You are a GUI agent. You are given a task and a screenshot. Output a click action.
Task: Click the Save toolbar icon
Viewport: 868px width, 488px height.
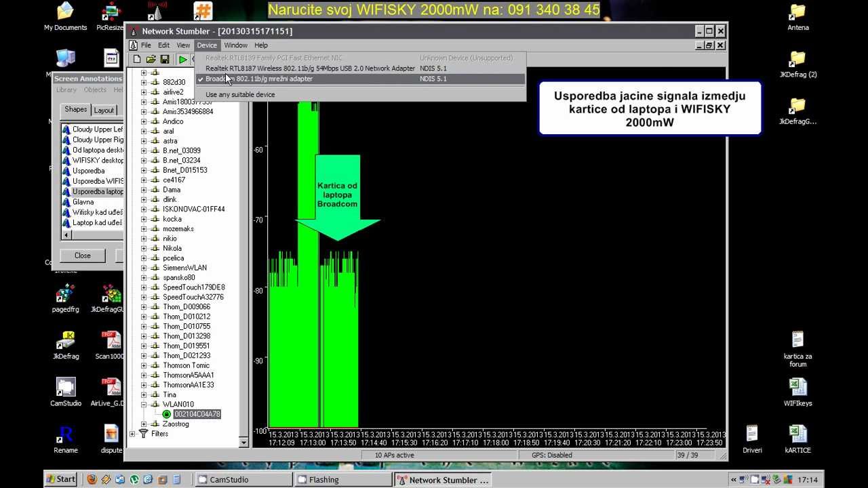click(x=164, y=59)
